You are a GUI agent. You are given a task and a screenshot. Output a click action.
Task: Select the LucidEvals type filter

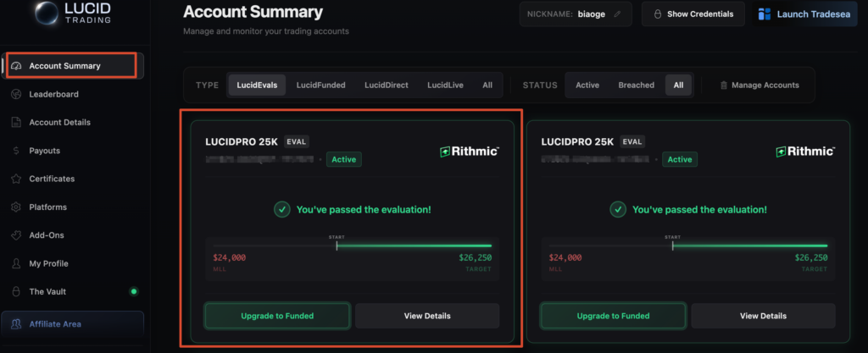257,85
